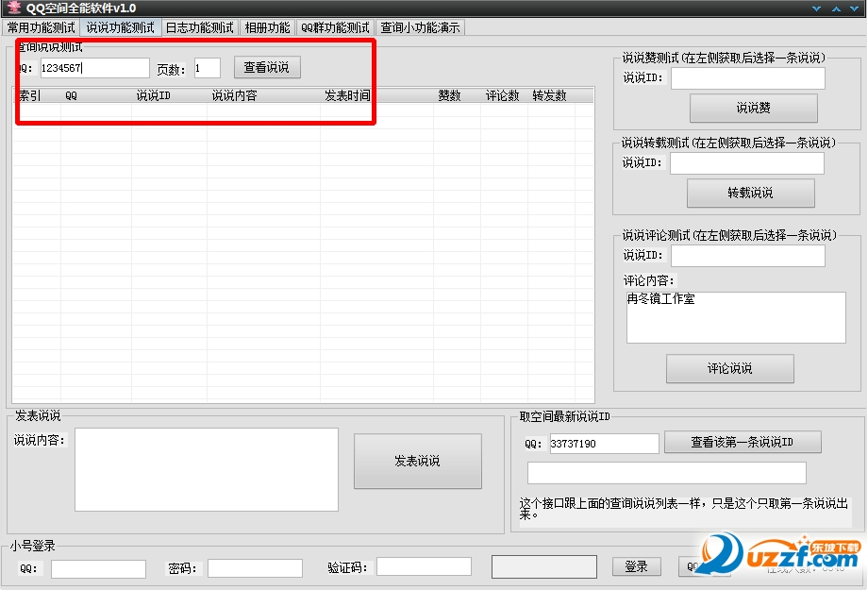Click the 赞数 column header

458,95
